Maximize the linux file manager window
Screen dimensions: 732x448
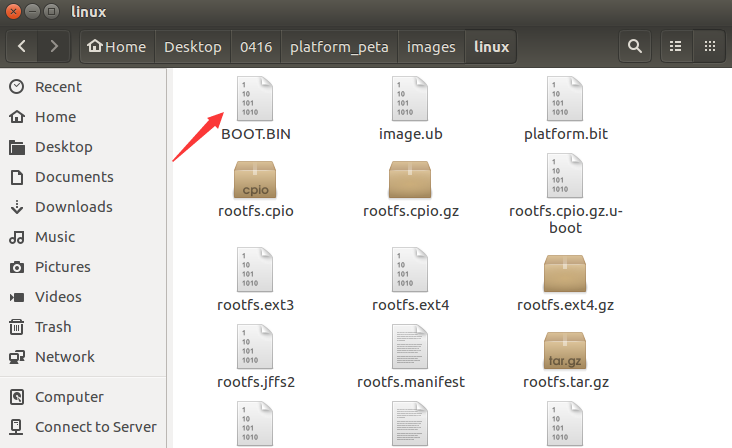pyautogui.click(x=51, y=11)
